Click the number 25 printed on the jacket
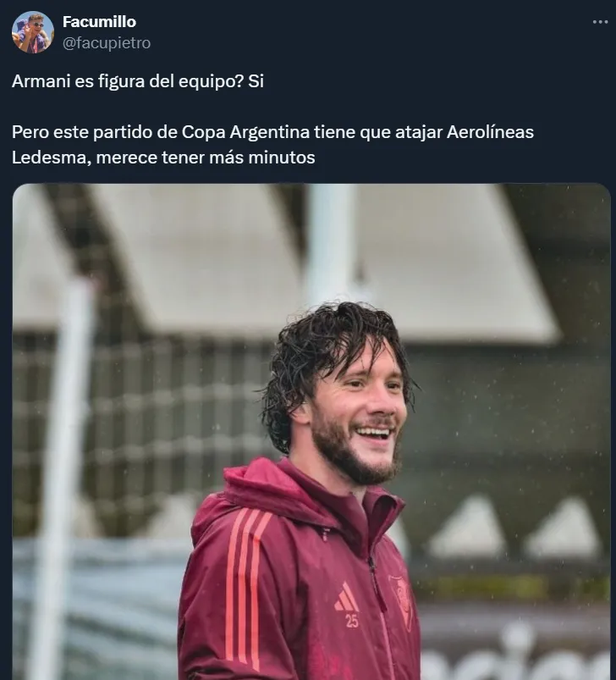This screenshot has height=680, width=616. (352, 621)
